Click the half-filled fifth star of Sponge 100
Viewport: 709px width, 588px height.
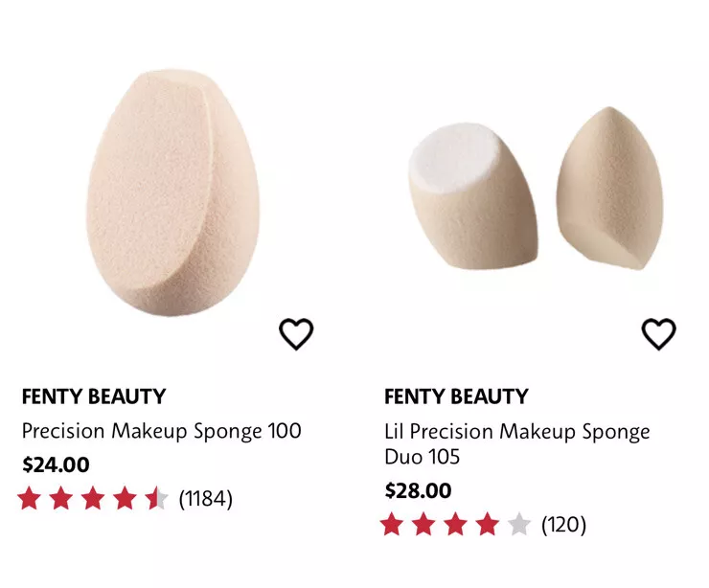coord(156,498)
